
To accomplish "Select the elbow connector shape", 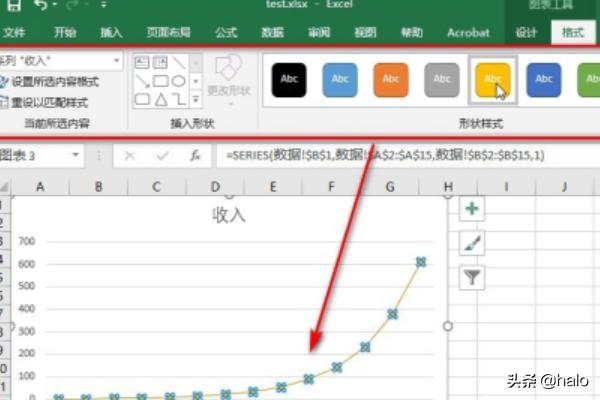I will click(179, 100).
